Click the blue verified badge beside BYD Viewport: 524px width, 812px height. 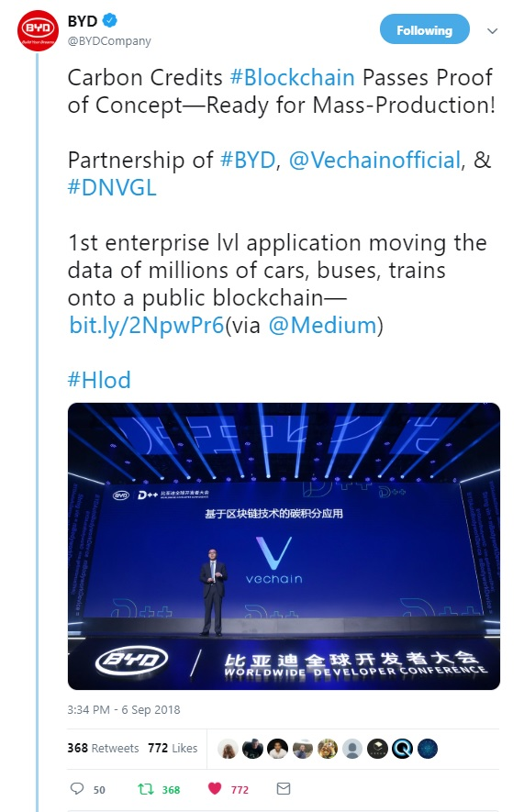(110, 21)
